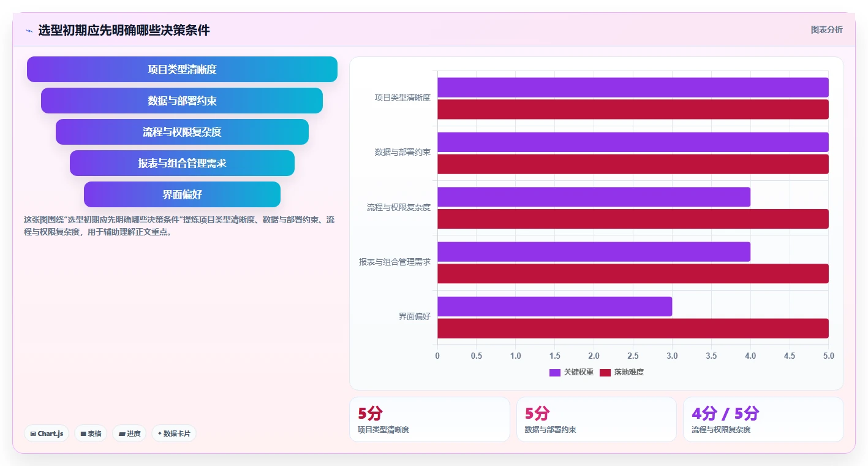868x466 pixels.
Task: Click red bar for 界面偏好
Action: coord(633,328)
